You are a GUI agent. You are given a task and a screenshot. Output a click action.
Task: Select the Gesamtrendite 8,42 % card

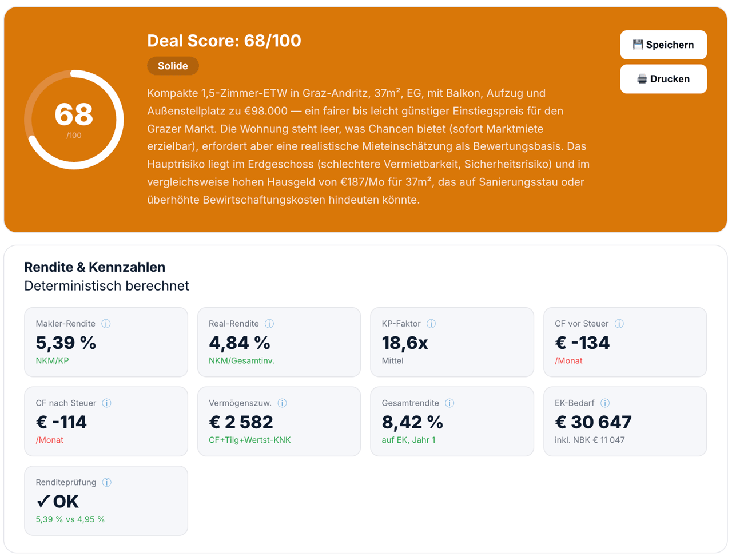click(452, 422)
